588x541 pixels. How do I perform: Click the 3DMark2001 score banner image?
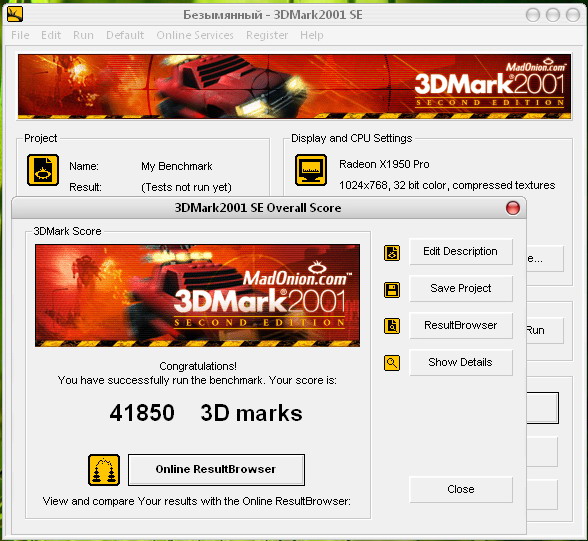point(197,295)
